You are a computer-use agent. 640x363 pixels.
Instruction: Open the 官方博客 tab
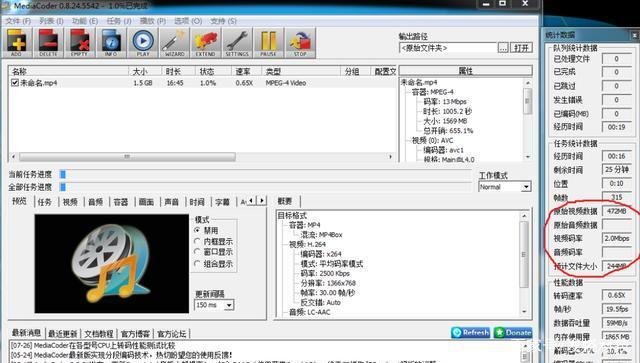tap(135, 334)
